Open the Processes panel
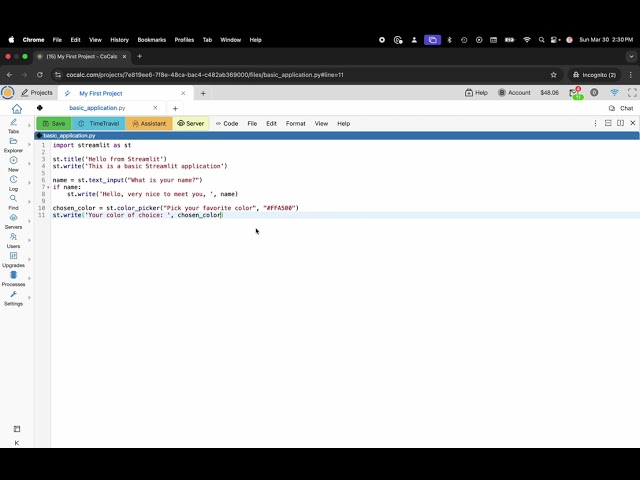Viewport: 640px width, 480px height. click(13, 279)
